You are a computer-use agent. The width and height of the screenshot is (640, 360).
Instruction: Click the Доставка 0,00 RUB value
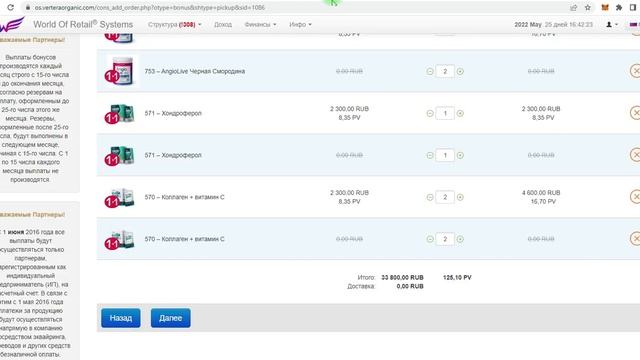pos(410,287)
